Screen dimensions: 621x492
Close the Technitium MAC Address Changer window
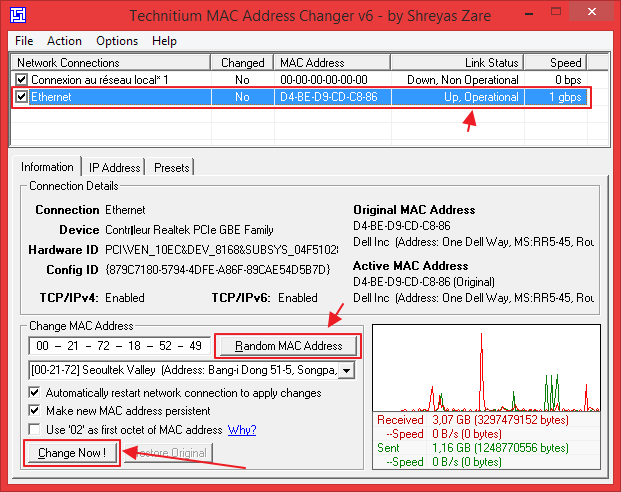point(592,12)
